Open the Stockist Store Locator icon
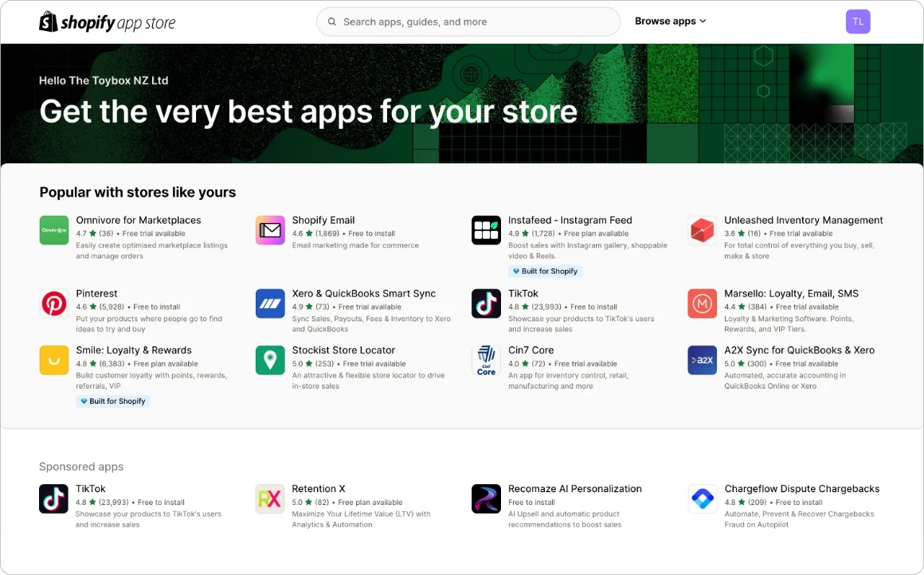This screenshot has width=924, height=575. 270,360
